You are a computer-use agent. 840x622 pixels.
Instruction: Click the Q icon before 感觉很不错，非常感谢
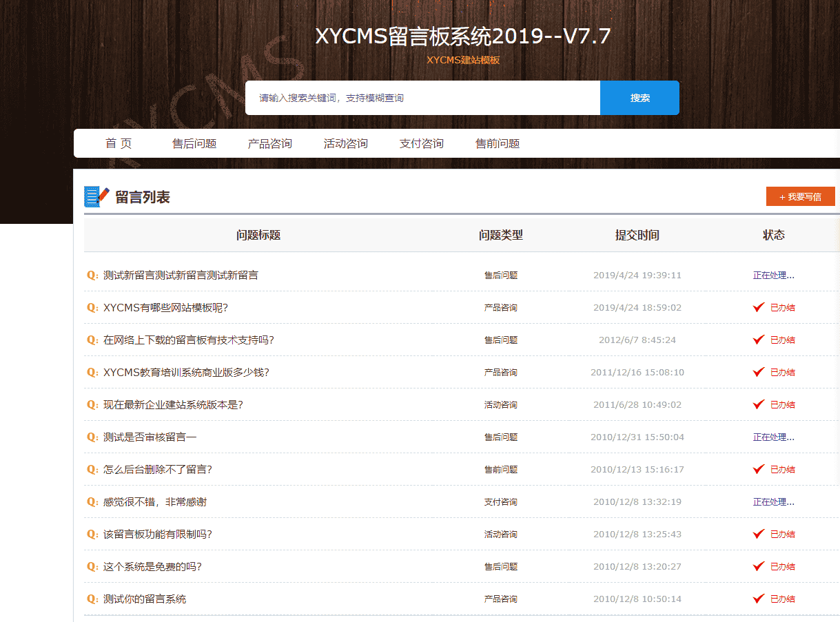tap(92, 502)
